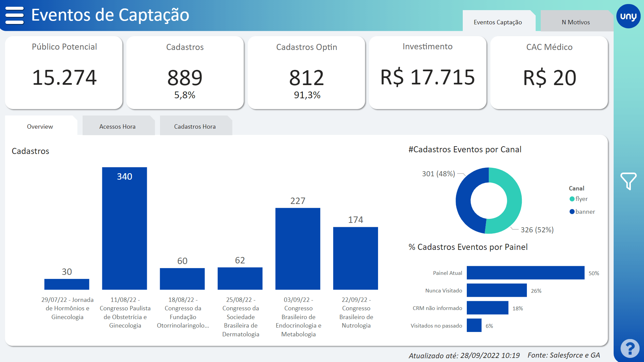Click the Público Potencial card
The height and width of the screenshot is (362, 644).
(x=64, y=73)
